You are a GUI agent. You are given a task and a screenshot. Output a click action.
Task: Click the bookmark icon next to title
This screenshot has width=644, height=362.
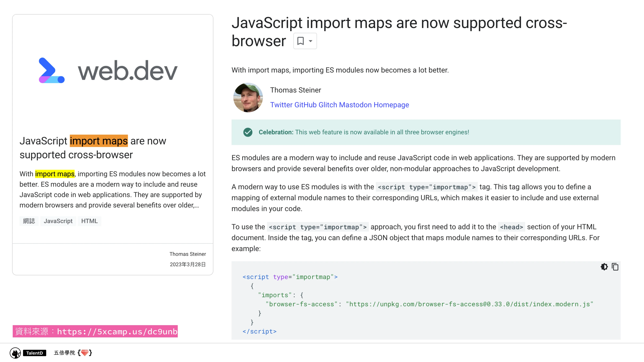(x=300, y=41)
